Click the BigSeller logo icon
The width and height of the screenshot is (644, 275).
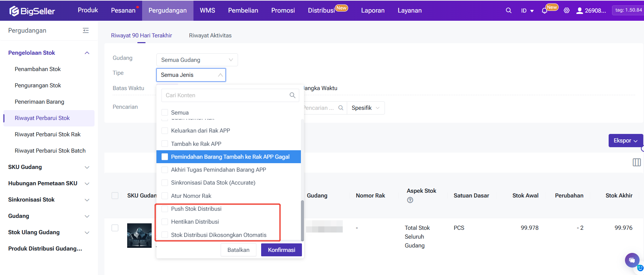[14, 11]
